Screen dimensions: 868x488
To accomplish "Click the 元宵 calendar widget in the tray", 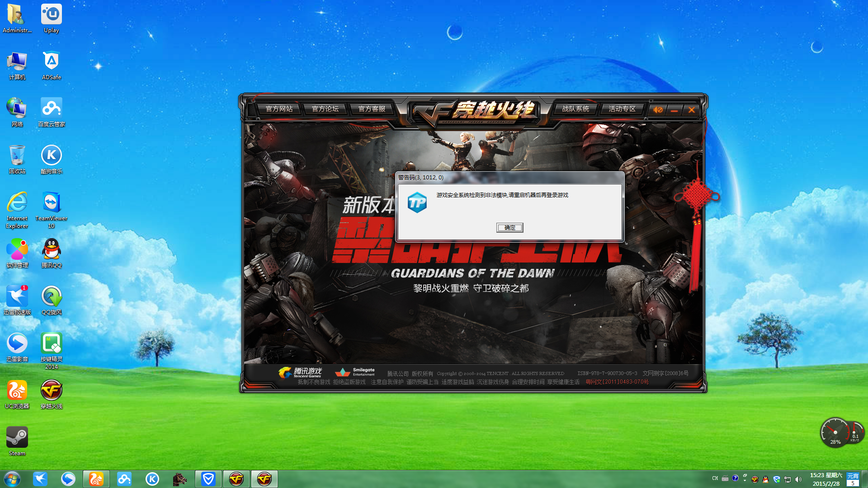I will click(x=853, y=479).
